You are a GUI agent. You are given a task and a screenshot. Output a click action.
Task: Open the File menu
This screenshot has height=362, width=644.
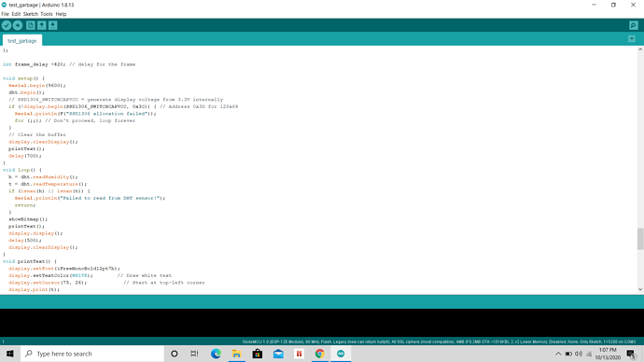click(5, 14)
